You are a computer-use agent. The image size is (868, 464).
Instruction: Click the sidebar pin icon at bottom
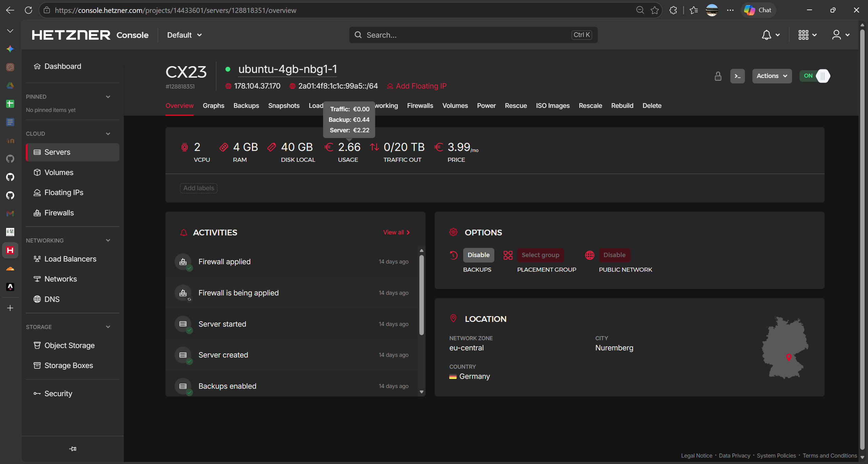point(73,449)
